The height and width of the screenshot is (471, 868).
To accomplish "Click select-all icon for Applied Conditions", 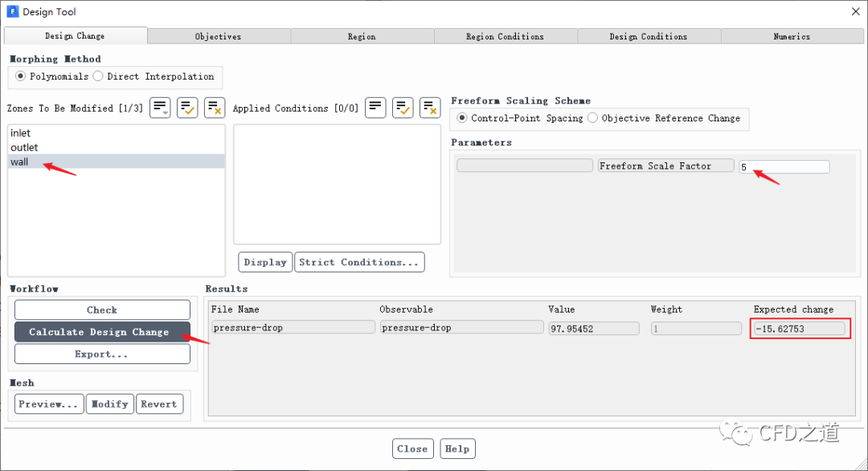I will point(403,108).
